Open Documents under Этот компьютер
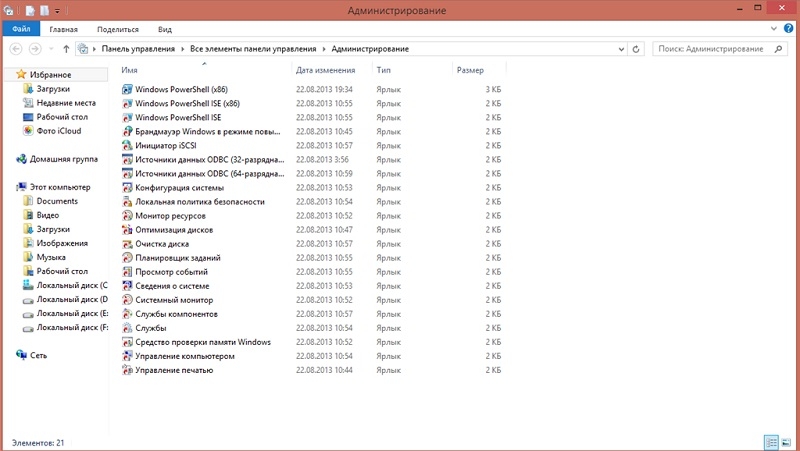This screenshot has width=800, height=451. tap(57, 201)
